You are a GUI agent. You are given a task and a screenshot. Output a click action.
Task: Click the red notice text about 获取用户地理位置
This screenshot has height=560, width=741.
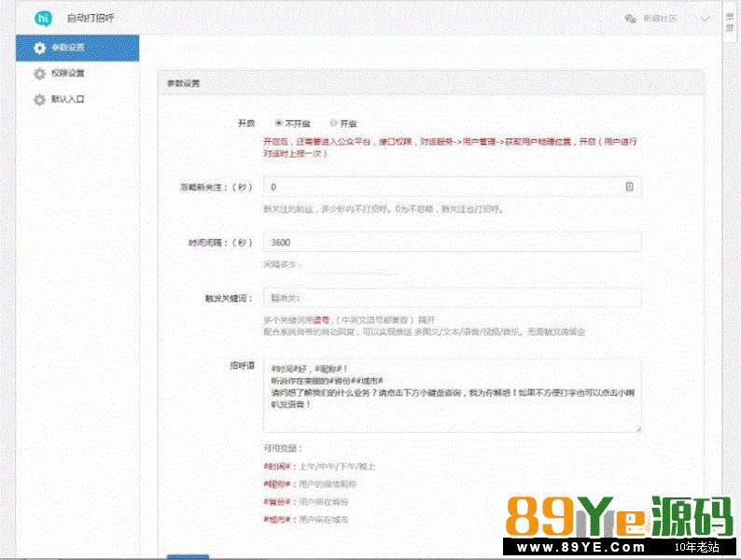(450, 147)
